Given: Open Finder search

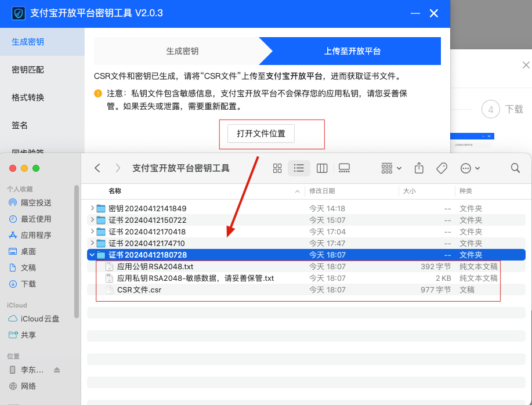Looking at the screenshot, I should [x=515, y=168].
